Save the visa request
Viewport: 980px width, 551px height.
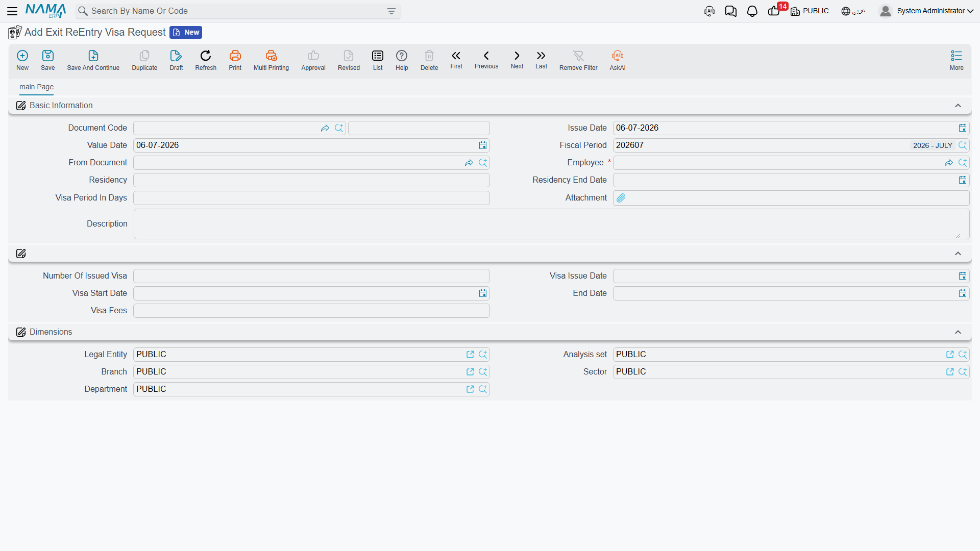(48, 60)
